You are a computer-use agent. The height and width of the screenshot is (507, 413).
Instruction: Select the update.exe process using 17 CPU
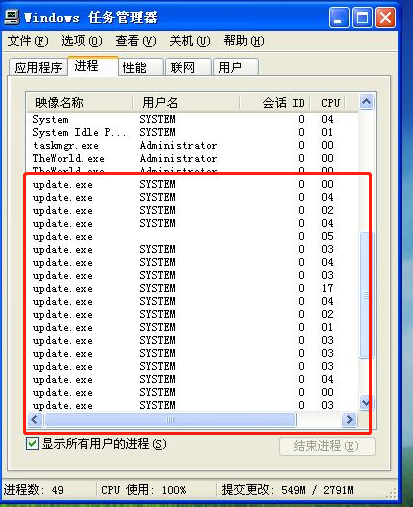[193, 288]
